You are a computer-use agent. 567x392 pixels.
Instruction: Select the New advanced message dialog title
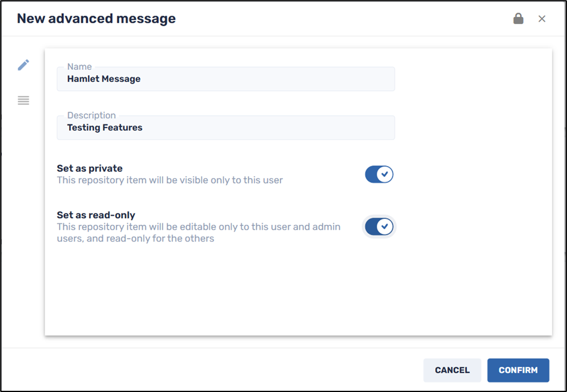pyautogui.click(x=96, y=19)
